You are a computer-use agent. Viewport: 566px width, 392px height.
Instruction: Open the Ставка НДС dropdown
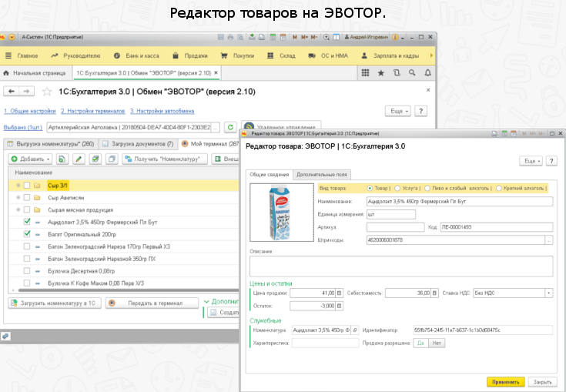tap(548, 293)
